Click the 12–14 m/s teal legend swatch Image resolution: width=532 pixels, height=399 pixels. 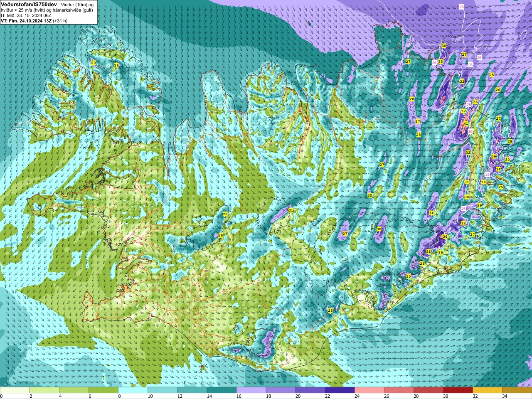click(192, 390)
